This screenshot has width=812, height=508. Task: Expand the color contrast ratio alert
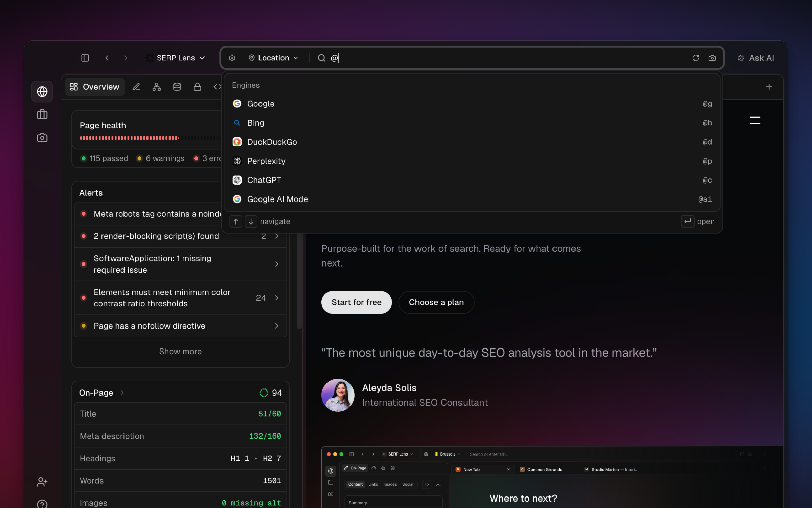(x=180, y=298)
